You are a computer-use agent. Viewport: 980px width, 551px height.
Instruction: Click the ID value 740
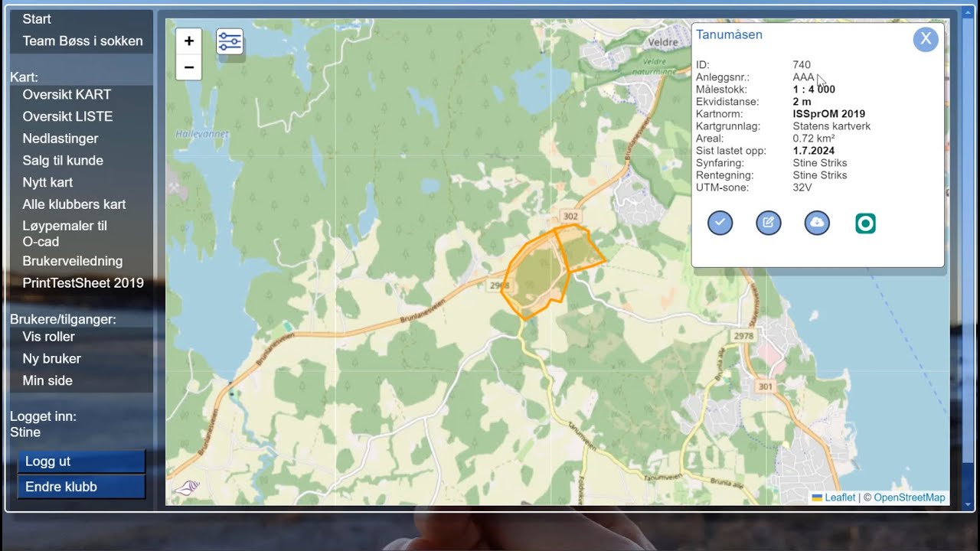pyautogui.click(x=802, y=65)
